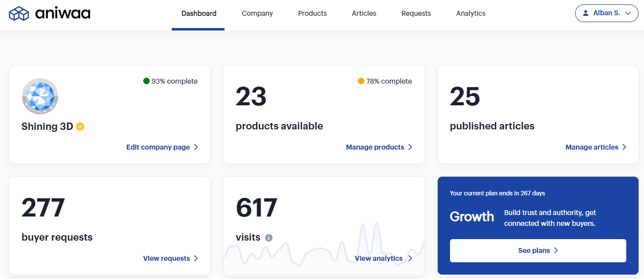Click the chevron next to Manage articles

coord(624,147)
